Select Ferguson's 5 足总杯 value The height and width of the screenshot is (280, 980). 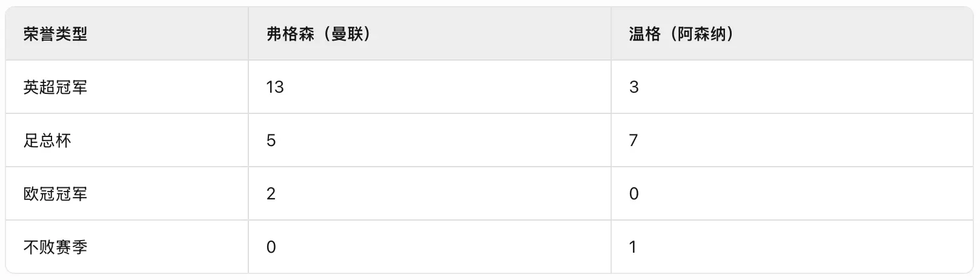click(271, 141)
